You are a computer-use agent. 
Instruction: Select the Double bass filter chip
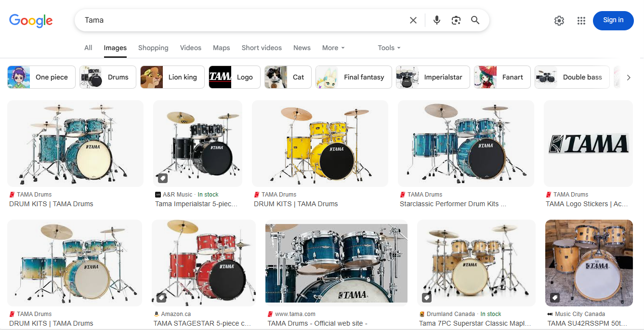click(572, 77)
